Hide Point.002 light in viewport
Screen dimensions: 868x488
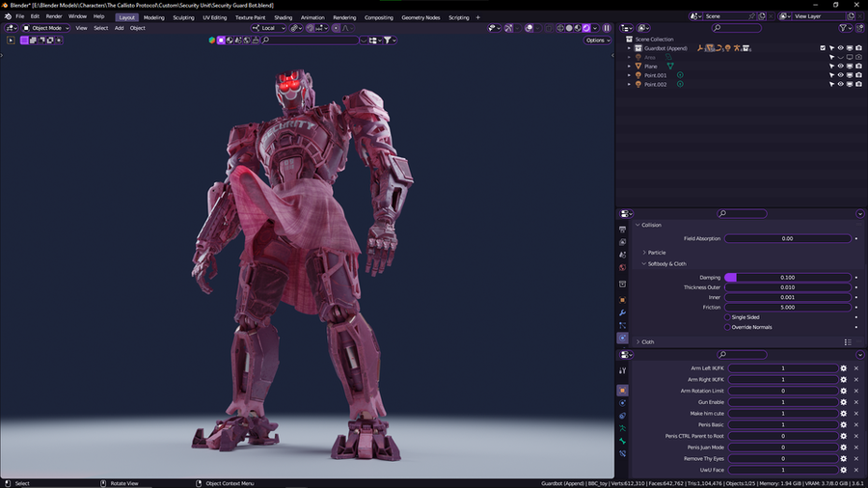[840, 84]
